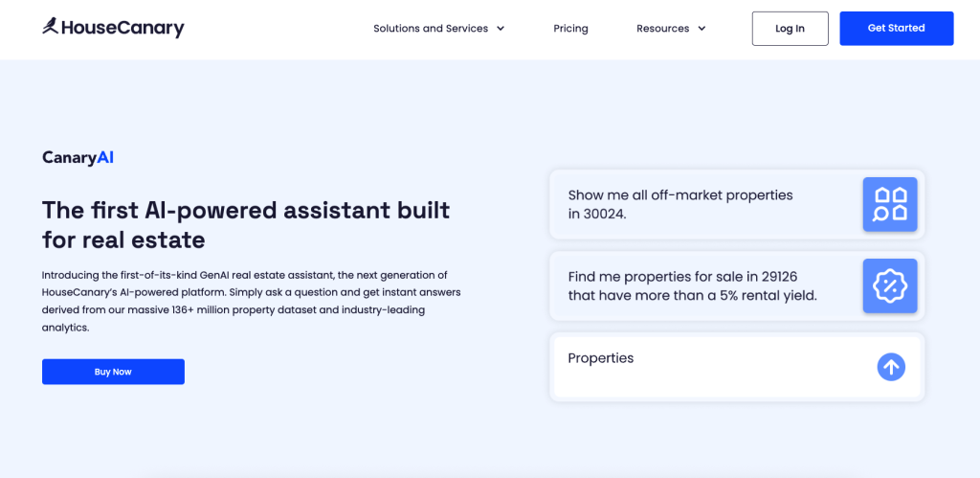Screen dimensions: 980x478
Task: Click the 'first AI-powered assistant' headline
Action: (246, 224)
